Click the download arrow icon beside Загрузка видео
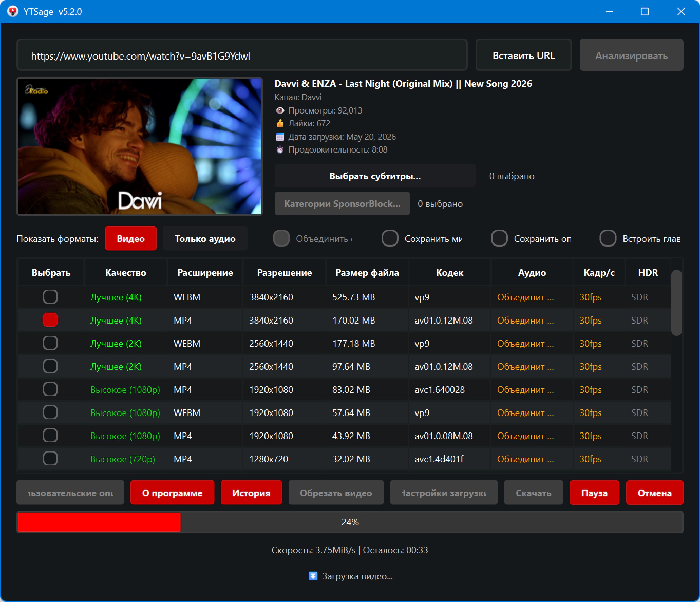The image size is (700, 602). 313,576
